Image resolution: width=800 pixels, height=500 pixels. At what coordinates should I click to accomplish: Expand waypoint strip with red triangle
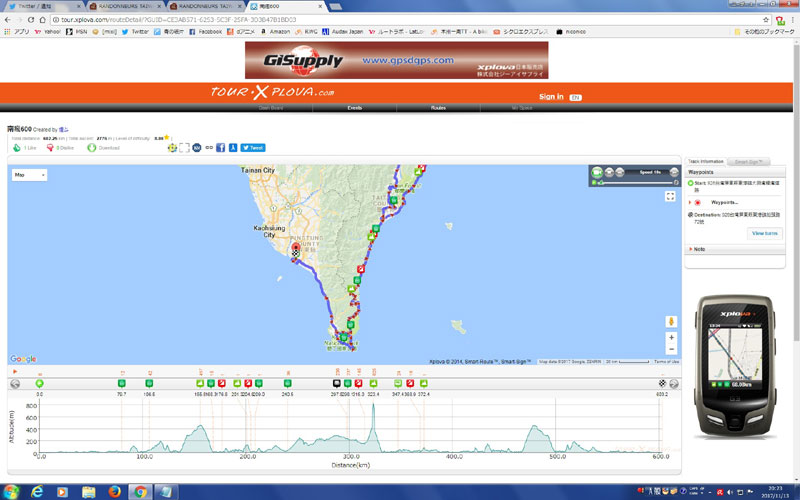(x=15, y=371)
